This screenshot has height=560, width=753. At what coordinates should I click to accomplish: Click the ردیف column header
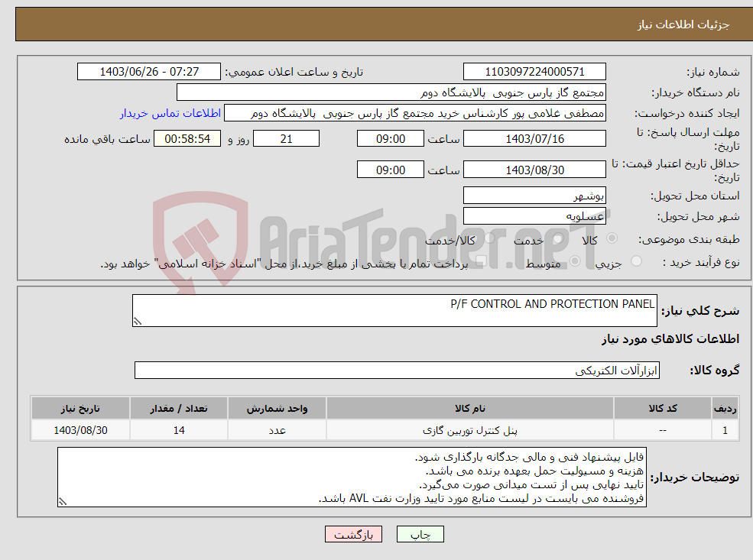[725, 409]
